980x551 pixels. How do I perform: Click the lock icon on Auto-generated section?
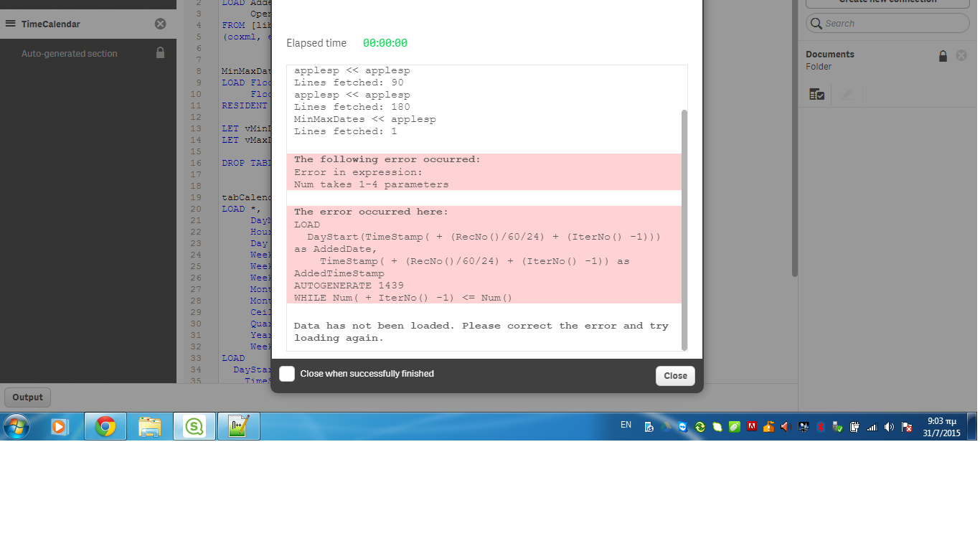point(160,53)
